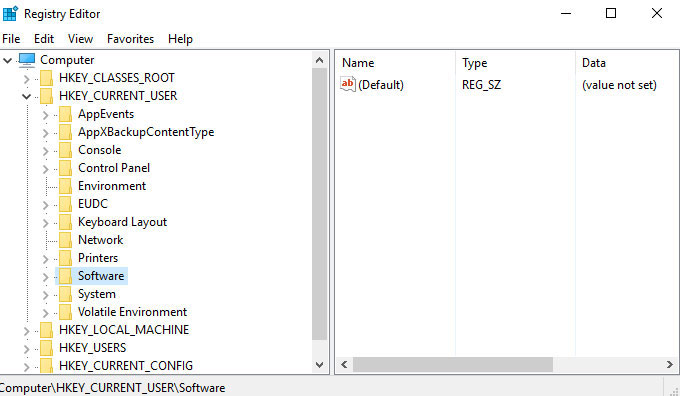Click the HKEY_USERS folder icon
The image size is (680, 396).
tap(46, 348)
